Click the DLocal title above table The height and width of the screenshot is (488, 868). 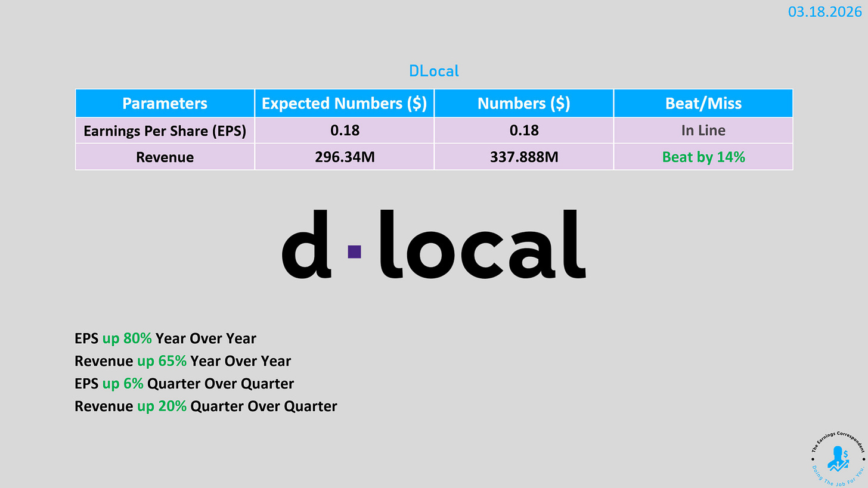(434, 71)
